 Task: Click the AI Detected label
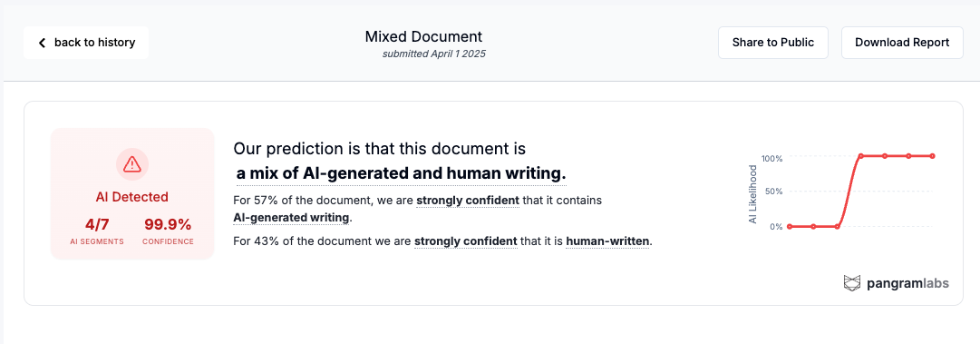pyautogui.click(x=131, y=197)
